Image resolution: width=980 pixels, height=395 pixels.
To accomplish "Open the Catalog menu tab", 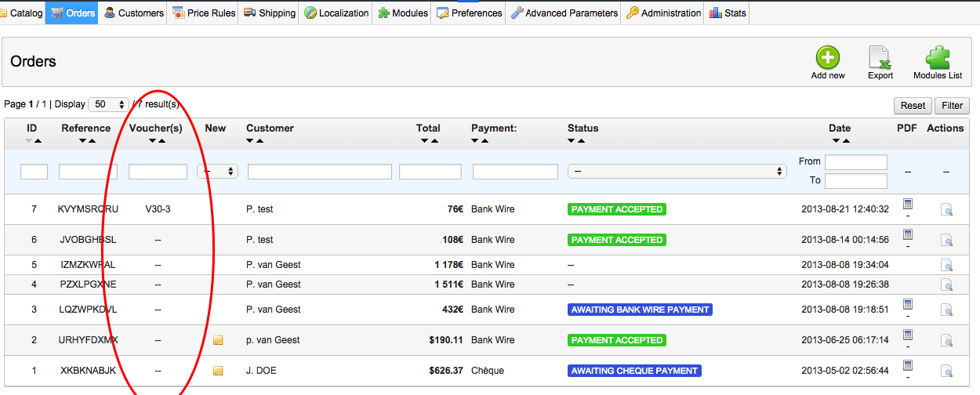I will pyautogui.click(x=22, y=13).
